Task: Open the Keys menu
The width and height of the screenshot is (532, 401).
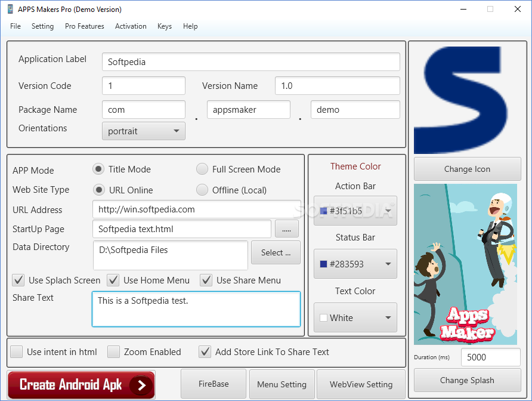Action: click(165, 26)
